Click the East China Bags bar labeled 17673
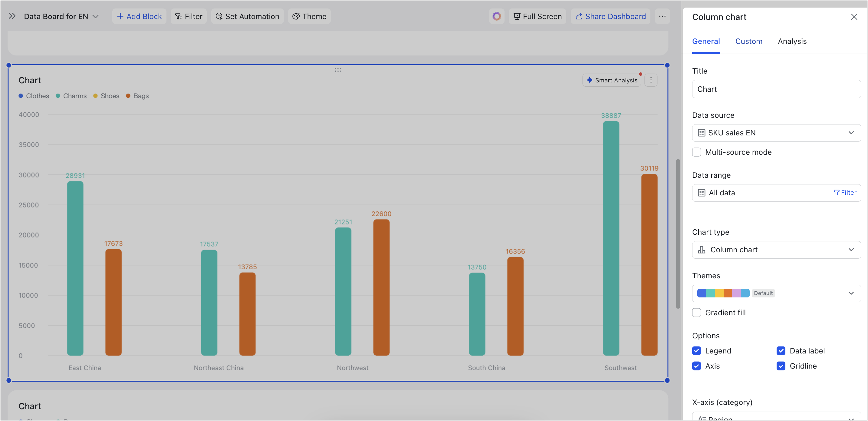Screen dimensions: 868x421 pyautogui.click(x=113, y=302)
